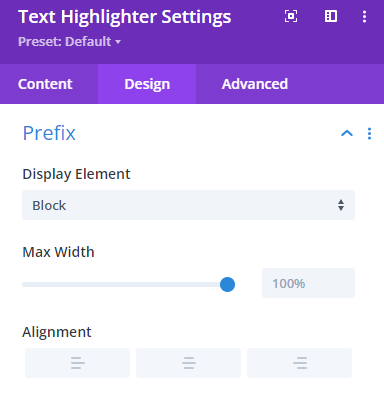Focus the 100% Max Width input field
Image resolution: width=384 pixels, height=396 pixels.
coord(308,283)
